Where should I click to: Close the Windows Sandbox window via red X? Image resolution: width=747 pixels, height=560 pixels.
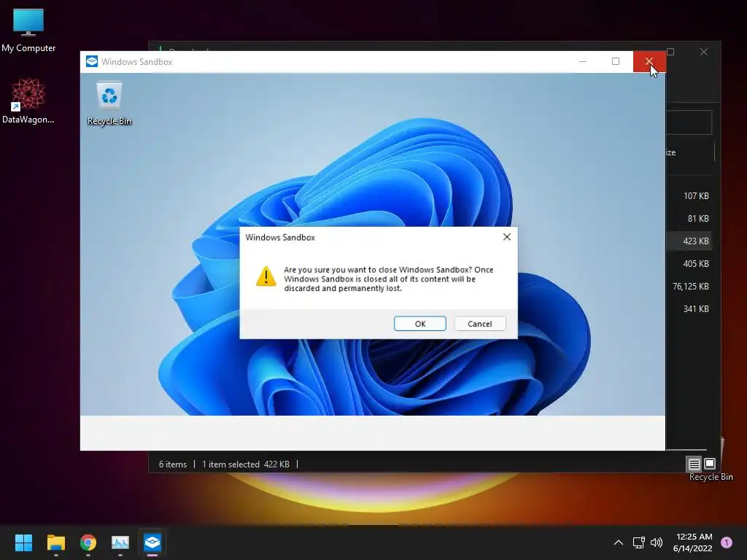(x=649, y=61)
